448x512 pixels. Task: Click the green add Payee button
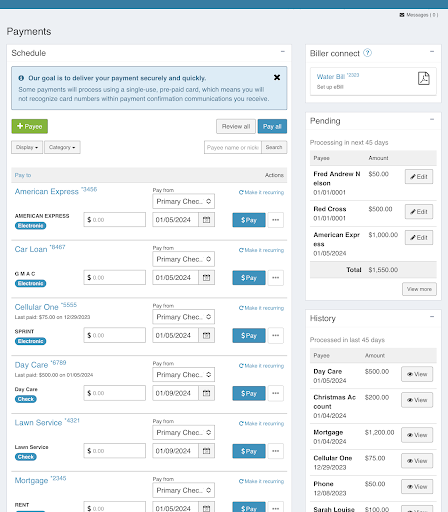30,126
